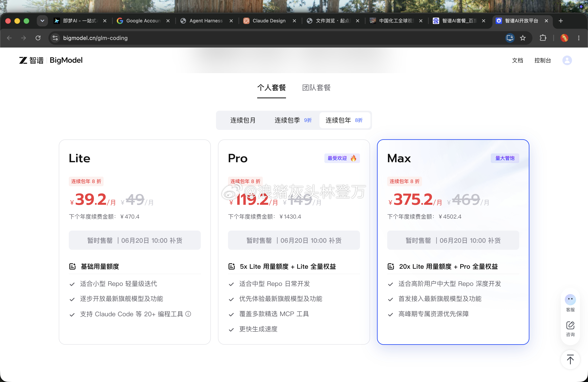Close the 智谱AI开放平台 tab
The height and width of the screenshot is (382, 588).
click(546, 21)
